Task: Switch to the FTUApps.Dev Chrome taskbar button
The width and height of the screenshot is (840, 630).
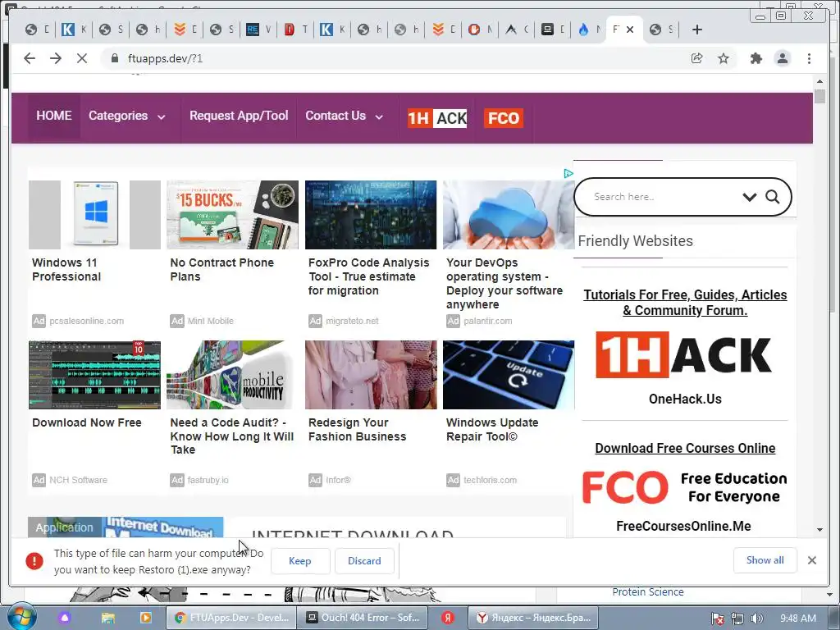Action: 231,618
